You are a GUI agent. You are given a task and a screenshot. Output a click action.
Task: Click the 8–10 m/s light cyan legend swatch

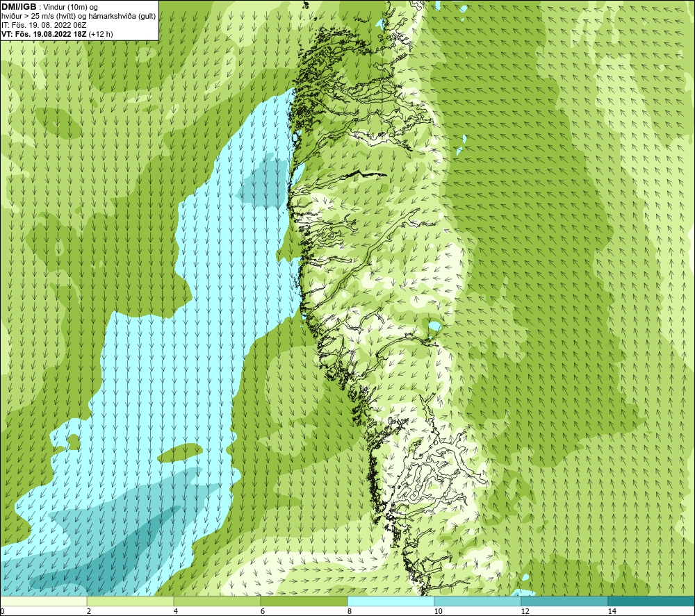391,601
